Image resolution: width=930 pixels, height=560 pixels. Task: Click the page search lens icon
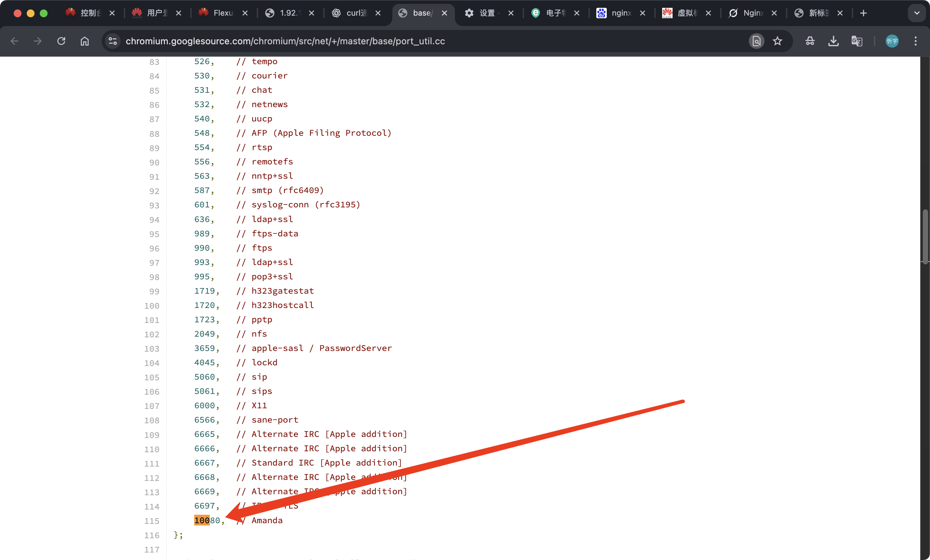pyautogui.click(x=756, y=41)
